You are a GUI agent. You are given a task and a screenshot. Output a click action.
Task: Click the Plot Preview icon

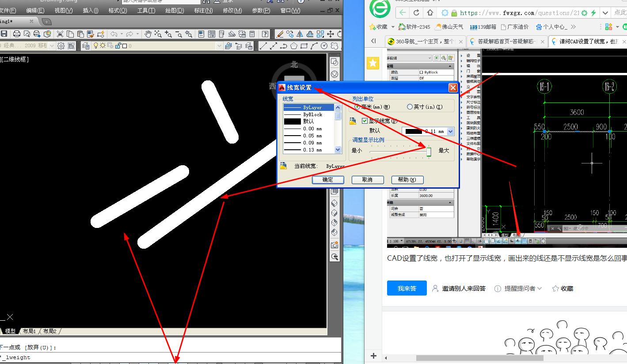(x=27, y=34)
